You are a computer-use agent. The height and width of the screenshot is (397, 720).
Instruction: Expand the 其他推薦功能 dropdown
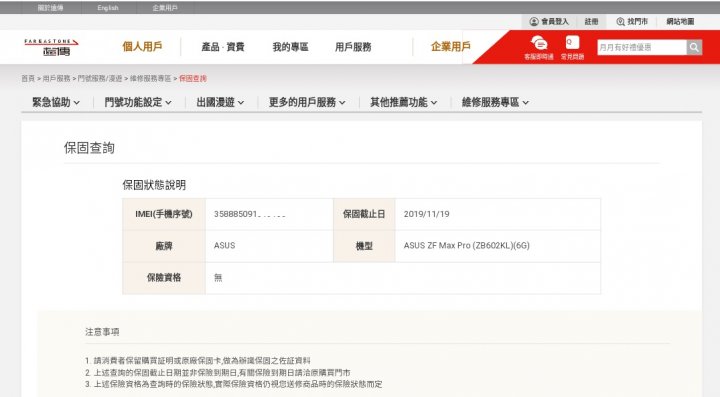(x=404, y=102)
